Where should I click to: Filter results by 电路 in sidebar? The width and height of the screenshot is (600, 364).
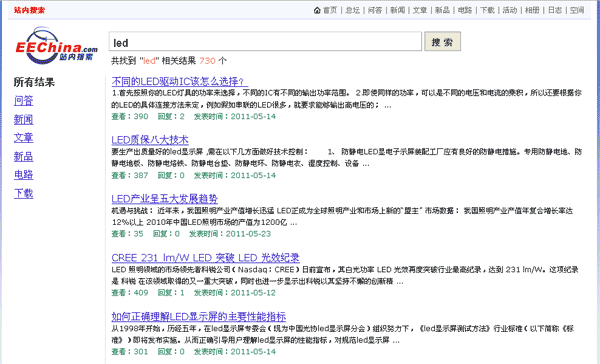pyautogui.click(x=24, y=175)
